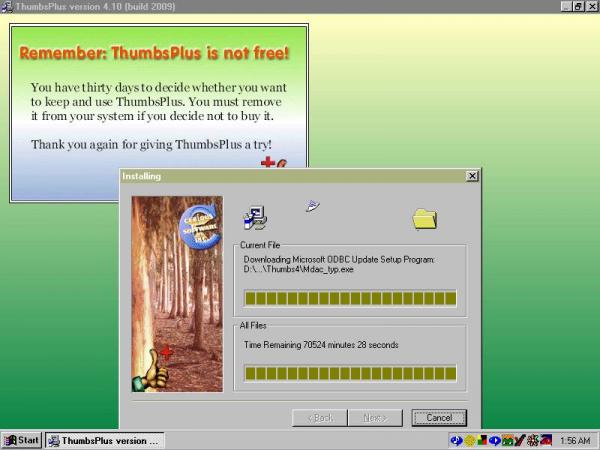Click the taskbar clock showing 1:56 AM
This screenshot has width=600, height=450.
coord(575,441)
